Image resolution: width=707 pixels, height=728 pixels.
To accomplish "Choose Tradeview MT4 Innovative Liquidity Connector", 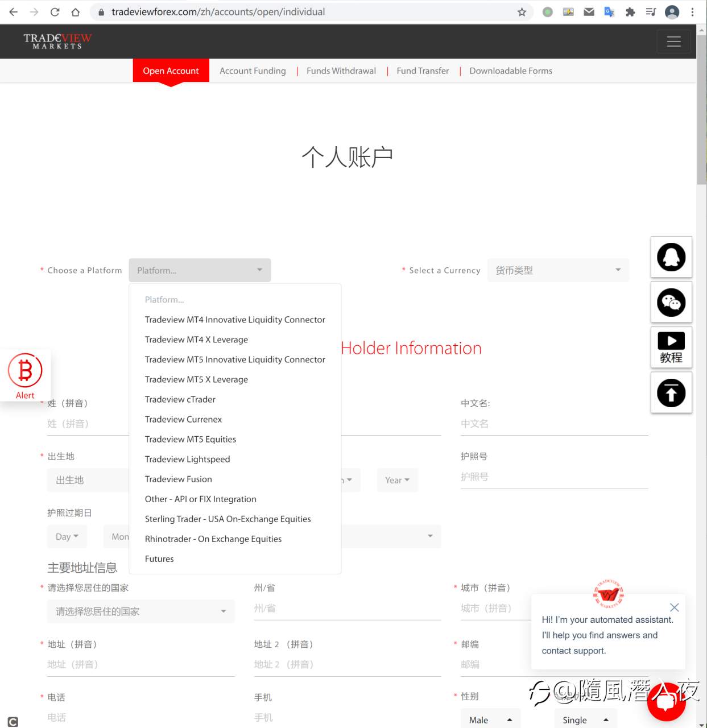I will [x=235, y=320].
